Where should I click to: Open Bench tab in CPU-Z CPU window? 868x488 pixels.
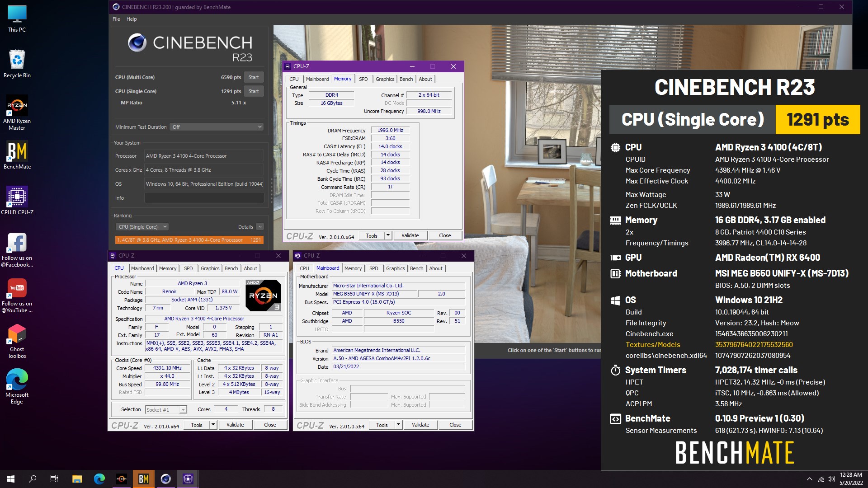point(231,268)
